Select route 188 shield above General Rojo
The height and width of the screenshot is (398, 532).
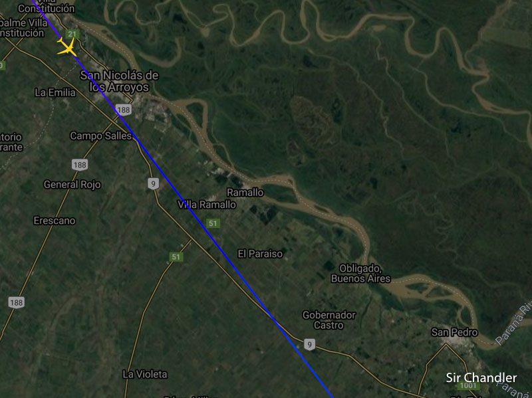[x=80, y=165]
